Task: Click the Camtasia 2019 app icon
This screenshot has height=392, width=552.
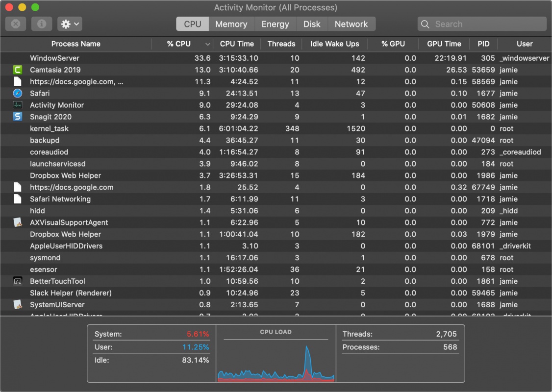Action: pyautogui.click(x=18, y=70)
